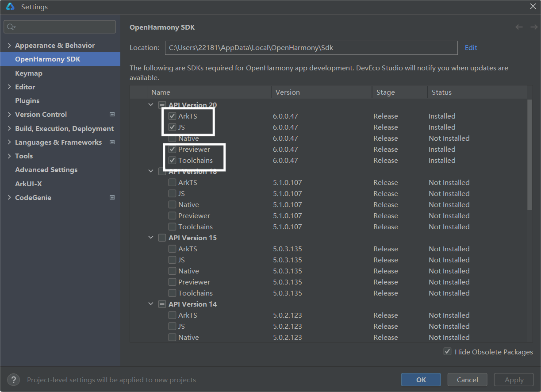The height and width of the screenshot is (392, 541).
Task: Collapse the API Version 20 tree node
Action: 151,105
